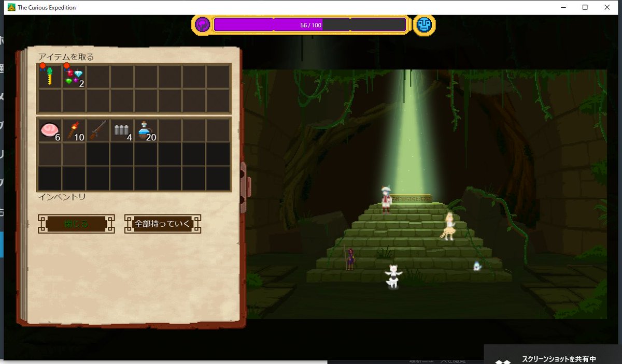Viewport: 622px width, 364px height.
Task: Minimize The Curious Expedition window
Action: tap(562, 7)
